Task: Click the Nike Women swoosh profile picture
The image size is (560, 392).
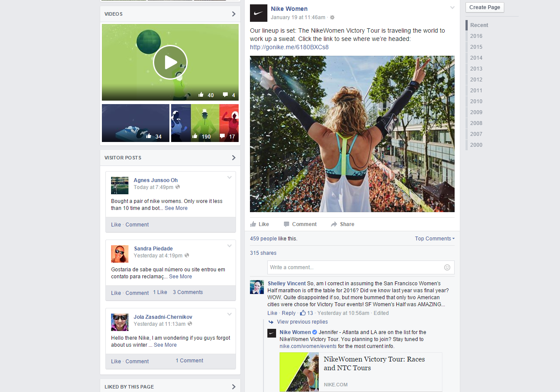Action: point(259,13)
